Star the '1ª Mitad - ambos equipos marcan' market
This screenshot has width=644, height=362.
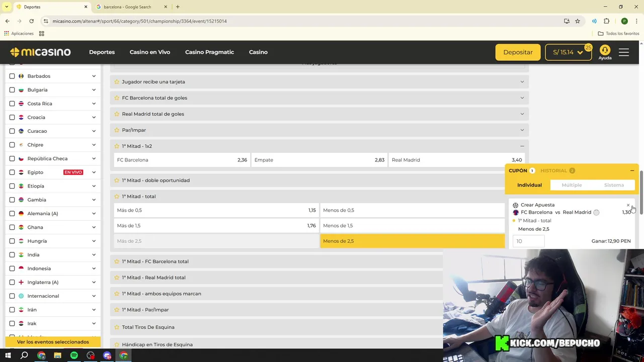click(117, 294)
